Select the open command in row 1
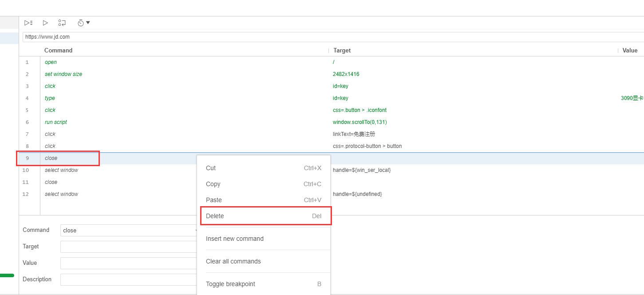Viewport: 644px width, 295px height. coord(51,62)
